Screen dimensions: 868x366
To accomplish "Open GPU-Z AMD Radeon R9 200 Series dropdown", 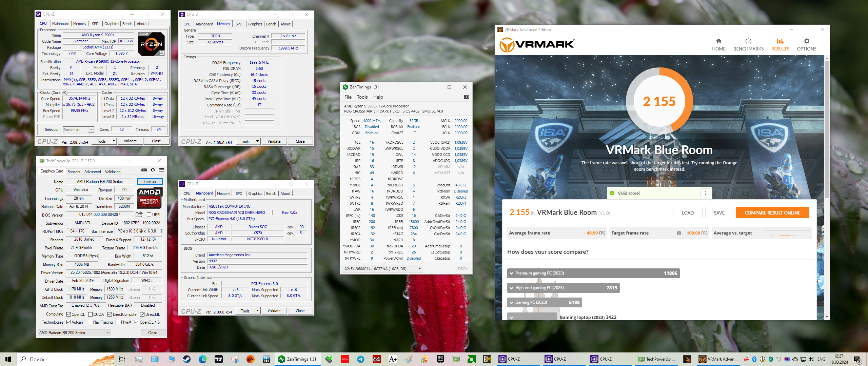I will pos(75,333).
